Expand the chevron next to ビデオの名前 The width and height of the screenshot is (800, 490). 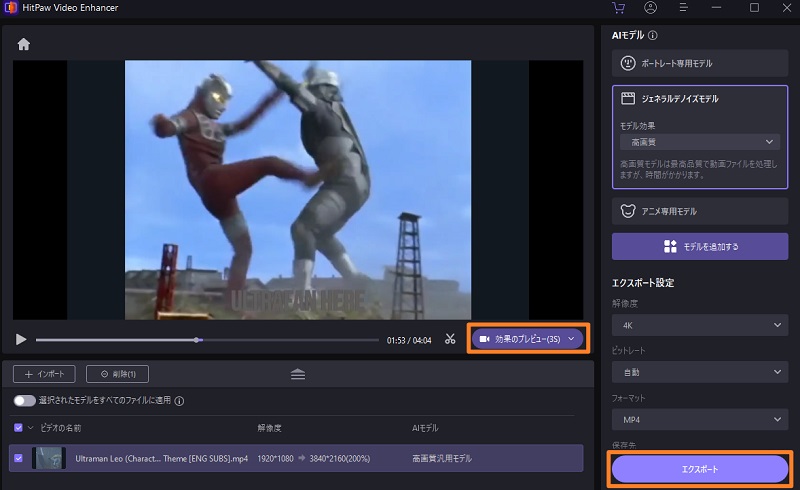(30, 428)
